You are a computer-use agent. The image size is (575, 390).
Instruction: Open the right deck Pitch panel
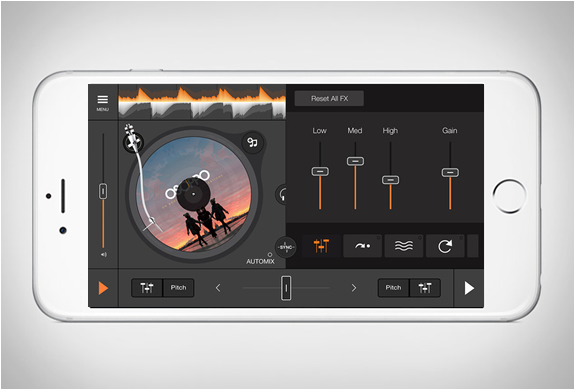[x=393, y=288]
